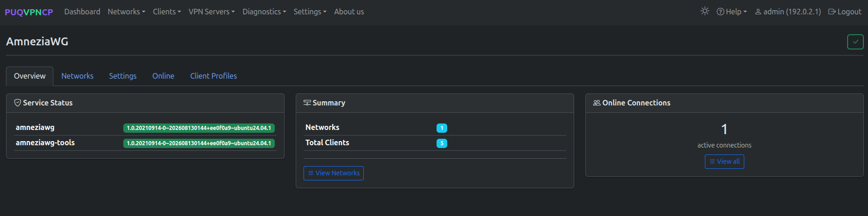Toggle the light/dark theme sun icon

705,11
